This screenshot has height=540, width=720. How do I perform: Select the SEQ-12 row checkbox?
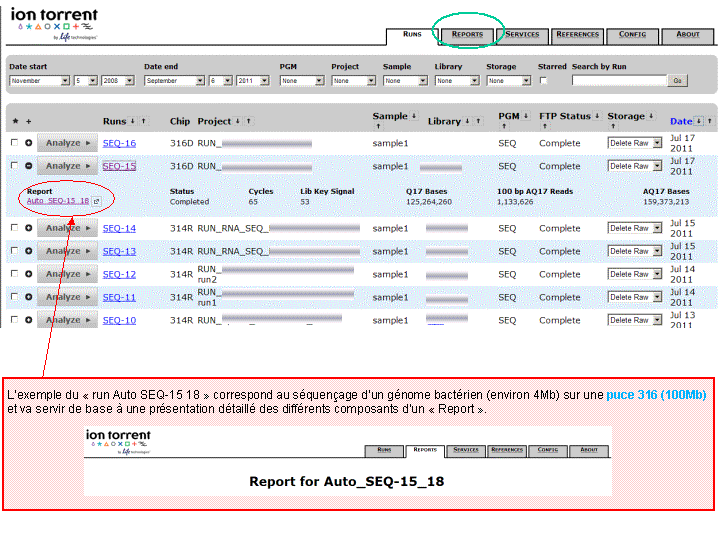click(x=14, y=274)
